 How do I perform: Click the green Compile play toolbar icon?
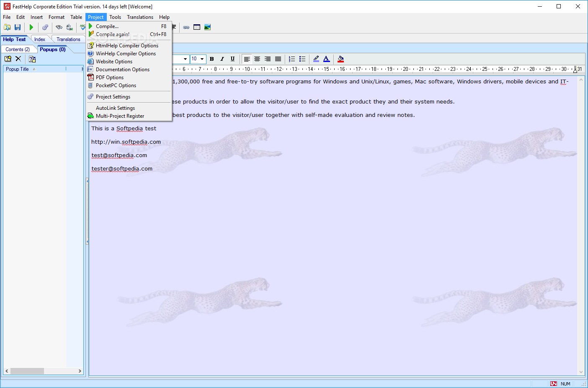tap(31, 27)
